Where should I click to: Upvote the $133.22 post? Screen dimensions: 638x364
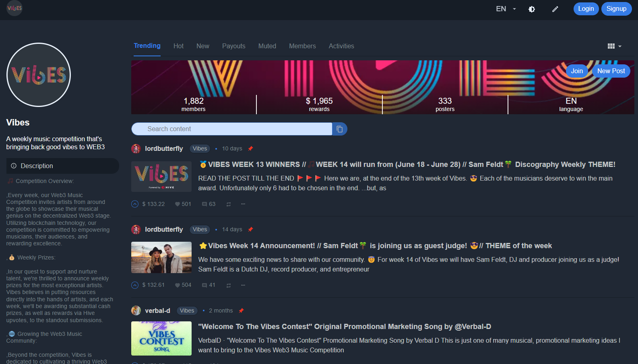[x=135, y=204]
